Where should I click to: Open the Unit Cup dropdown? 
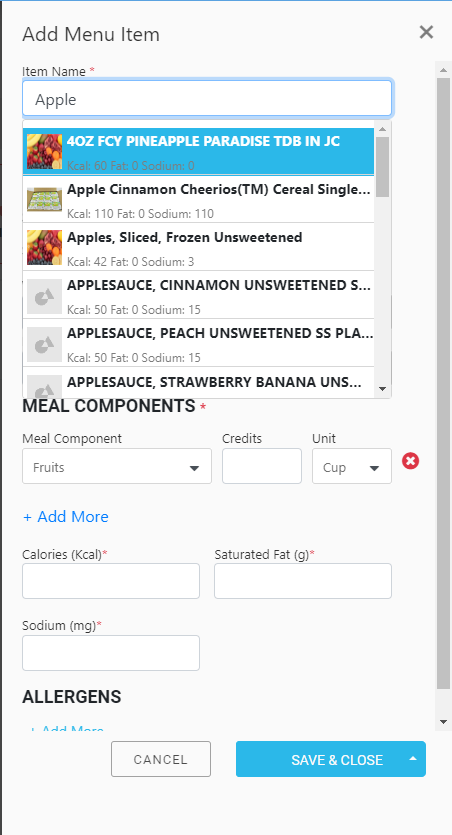click(x=352, y=466)
